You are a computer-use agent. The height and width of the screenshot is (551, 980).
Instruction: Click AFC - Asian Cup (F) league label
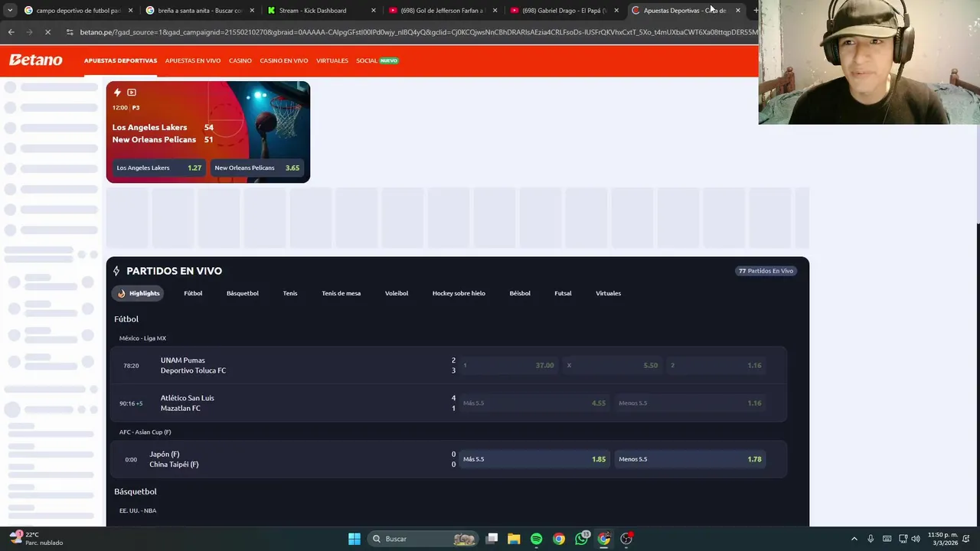tap(145, 432)
